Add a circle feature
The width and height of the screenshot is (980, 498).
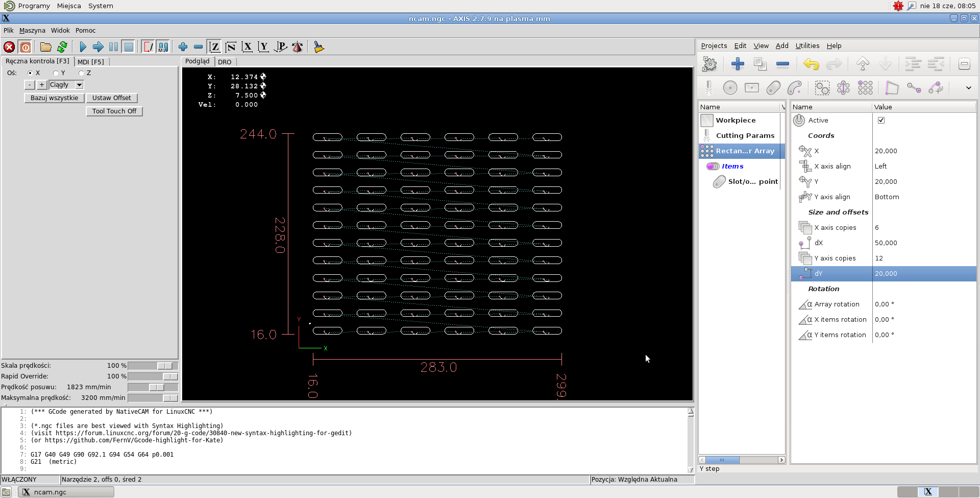730,88
